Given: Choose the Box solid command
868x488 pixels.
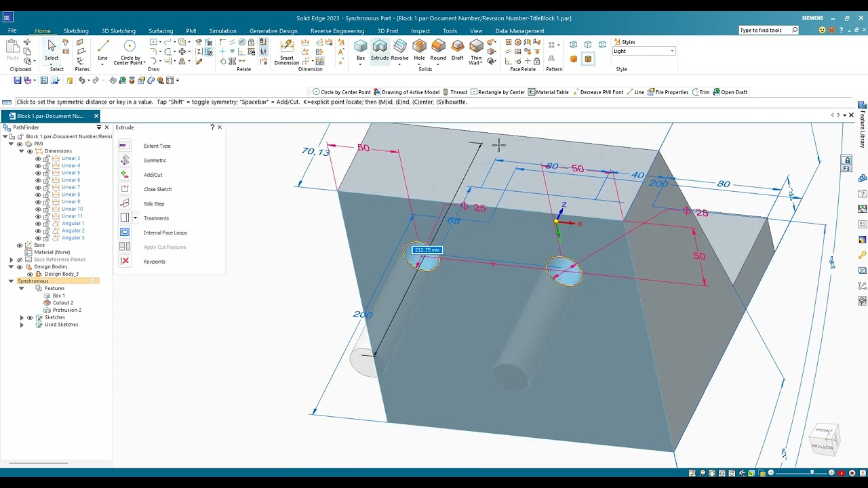Looking at the screenshot, I should pos(361,50).
